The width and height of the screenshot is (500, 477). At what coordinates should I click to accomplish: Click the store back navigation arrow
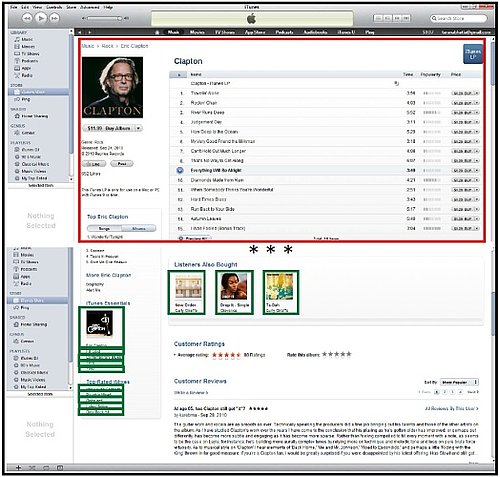tap(80, 32)
